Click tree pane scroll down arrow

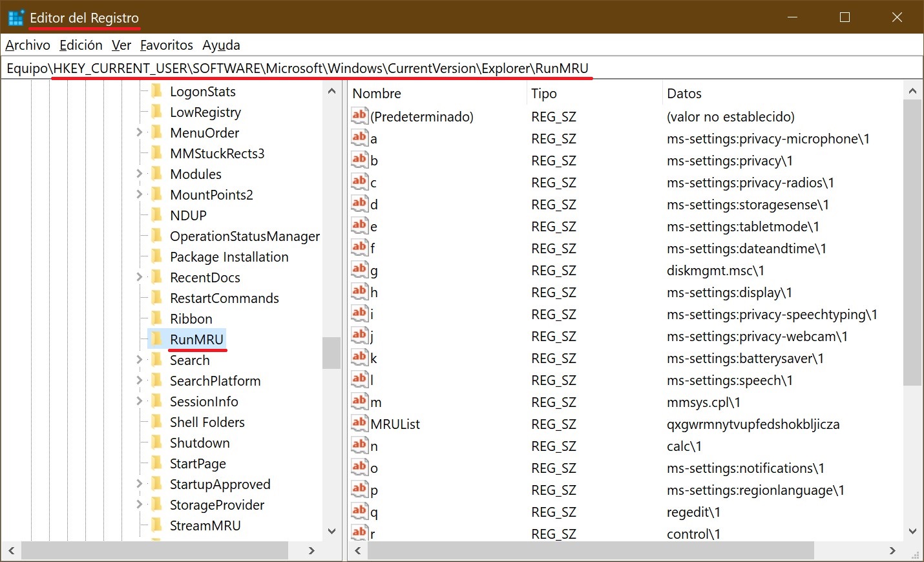click(331, 531)
